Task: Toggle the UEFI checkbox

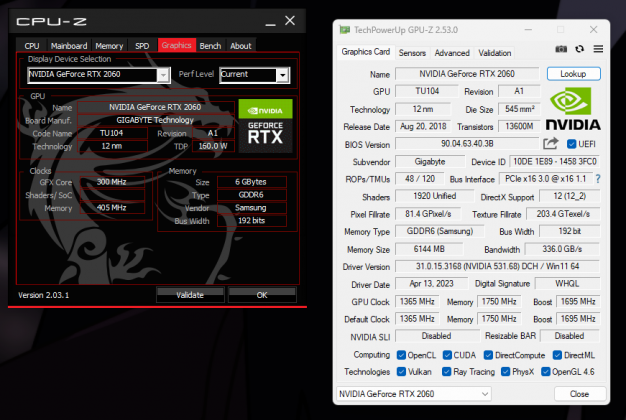Action: click(572, 144)
